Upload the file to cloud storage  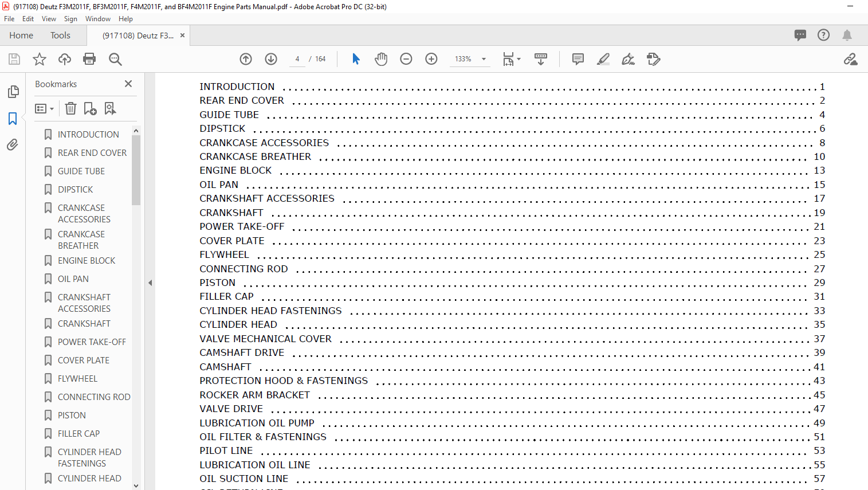point(65,59)
